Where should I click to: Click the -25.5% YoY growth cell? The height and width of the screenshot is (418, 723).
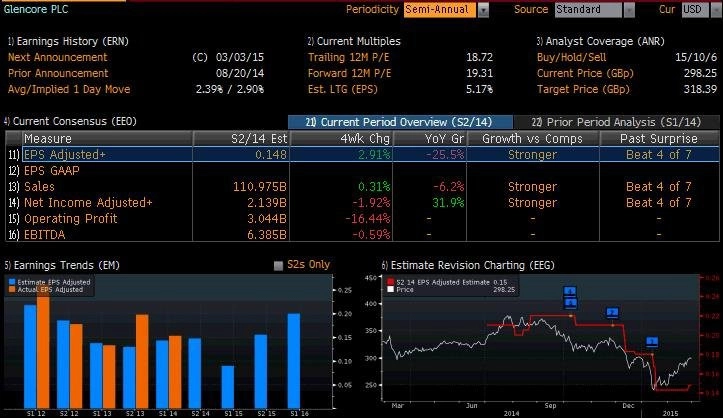click(x=445, y=155)
